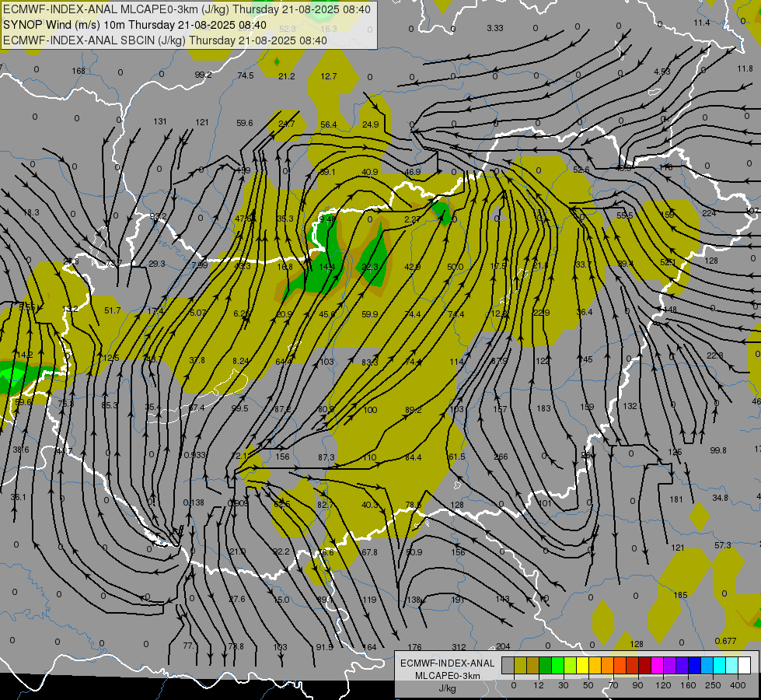This screenshot has height=700, width=761.
Task: Click the map value 99.2
Action: (204, 75)
